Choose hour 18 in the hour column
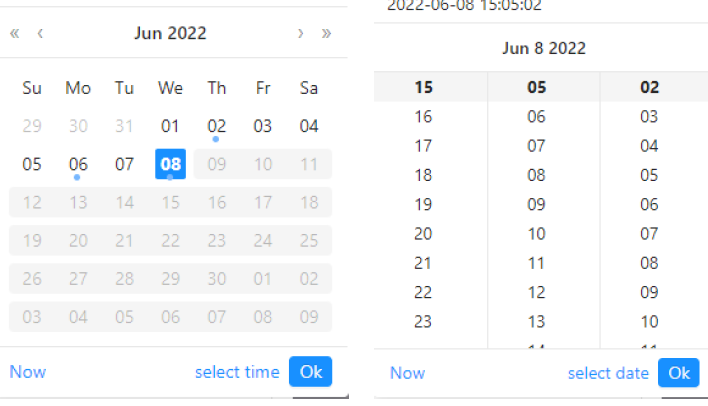Screen dimensions: 708x406 (423, 175)
